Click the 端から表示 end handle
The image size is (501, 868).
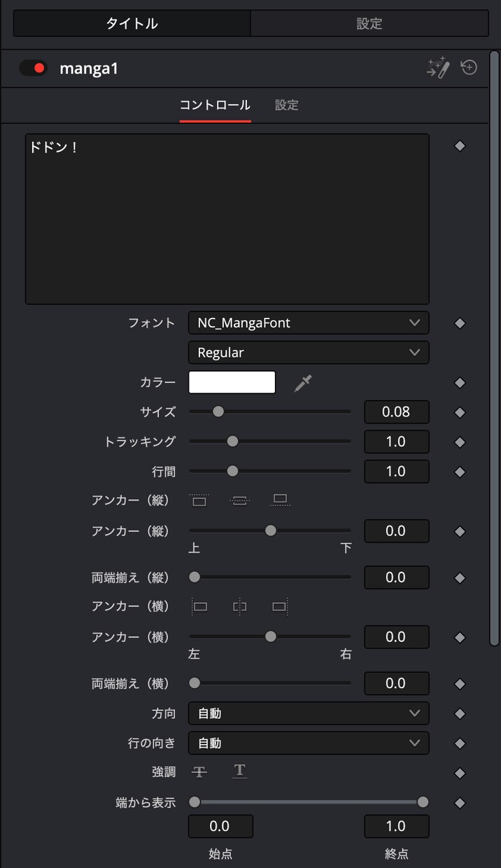coord(423,802)
